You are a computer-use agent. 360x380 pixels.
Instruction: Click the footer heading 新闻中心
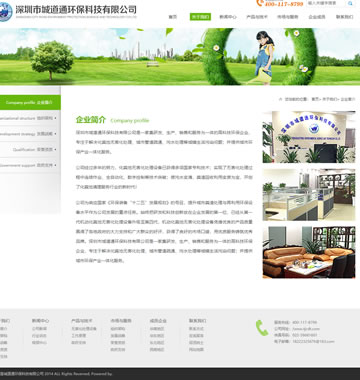tap(41, 321)
